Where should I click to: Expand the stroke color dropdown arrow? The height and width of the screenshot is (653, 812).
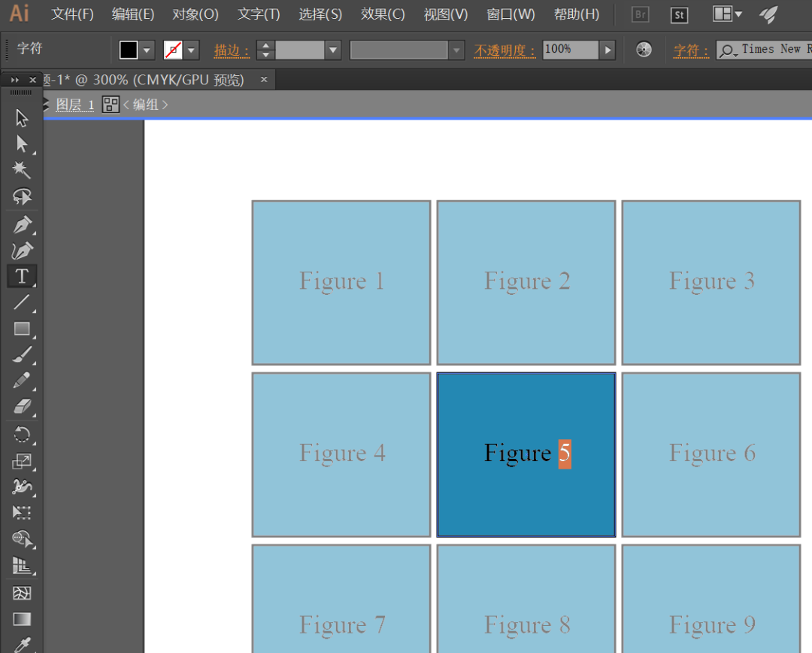[191, 50]
